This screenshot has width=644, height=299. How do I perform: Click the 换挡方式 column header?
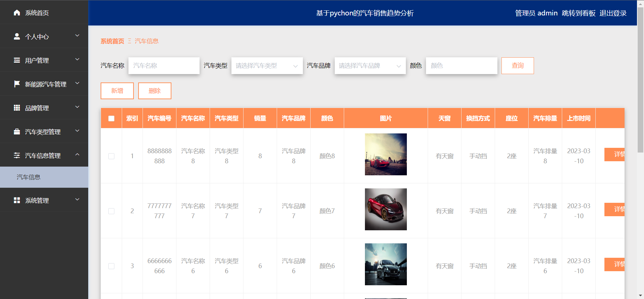[478, 118]
